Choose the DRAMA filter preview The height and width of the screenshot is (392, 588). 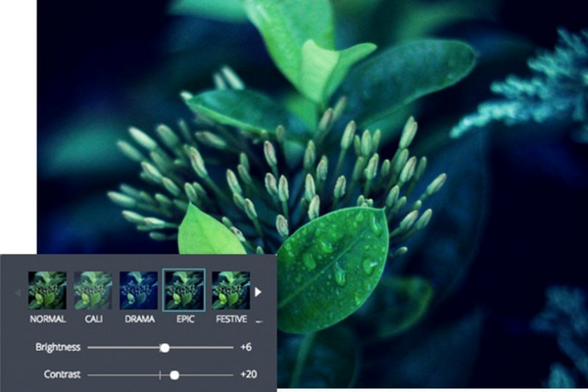tap(138, 291)
